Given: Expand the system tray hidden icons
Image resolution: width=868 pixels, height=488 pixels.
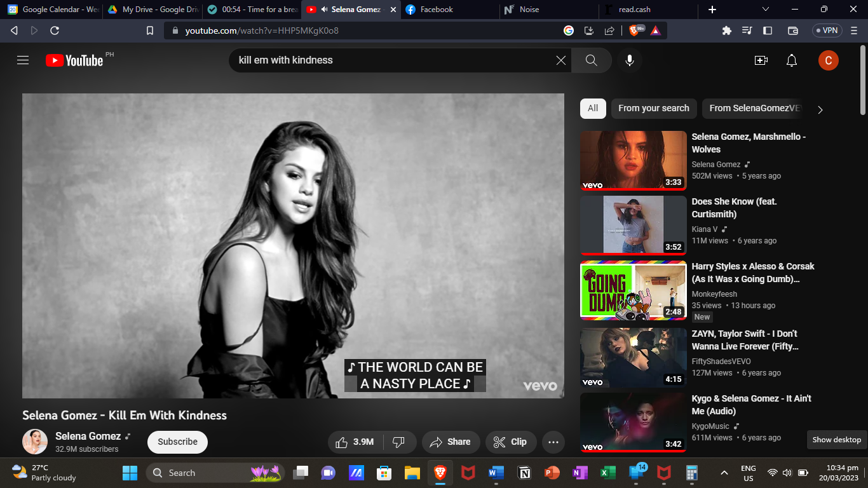Looking at the screenshot, I should 724,473.
